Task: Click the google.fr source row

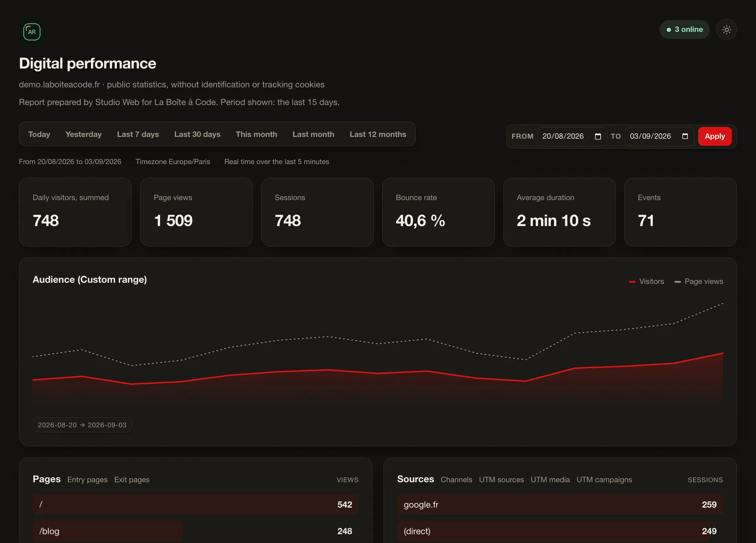Action: point(560,505)
